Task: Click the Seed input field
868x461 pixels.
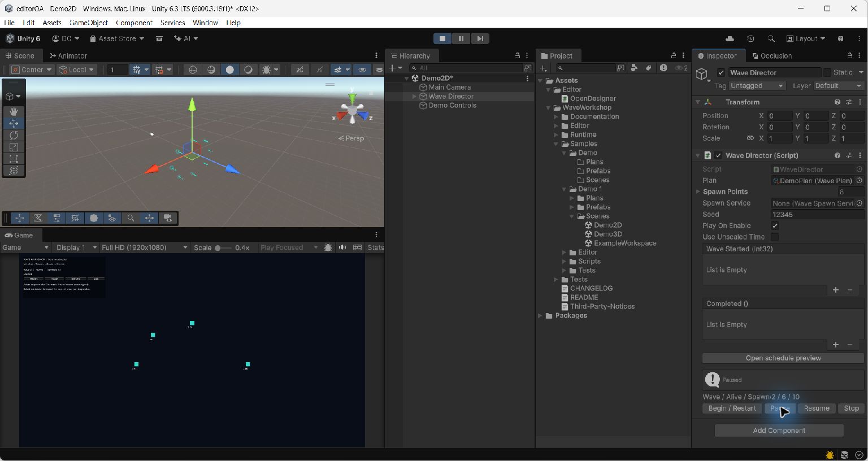Action: (818, 215)
